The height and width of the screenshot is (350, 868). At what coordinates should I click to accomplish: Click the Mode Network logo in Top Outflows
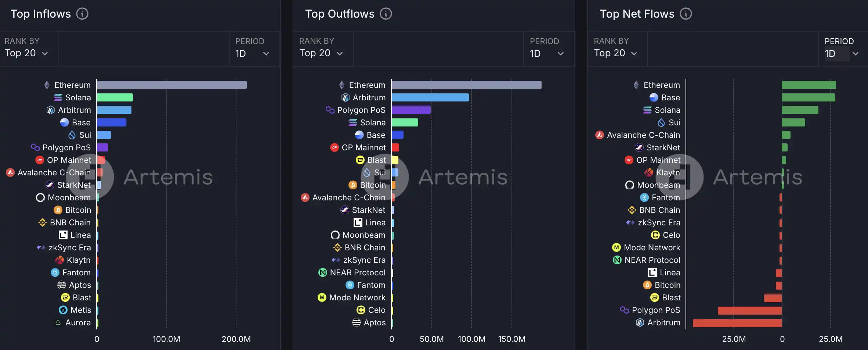click(322, 297)
